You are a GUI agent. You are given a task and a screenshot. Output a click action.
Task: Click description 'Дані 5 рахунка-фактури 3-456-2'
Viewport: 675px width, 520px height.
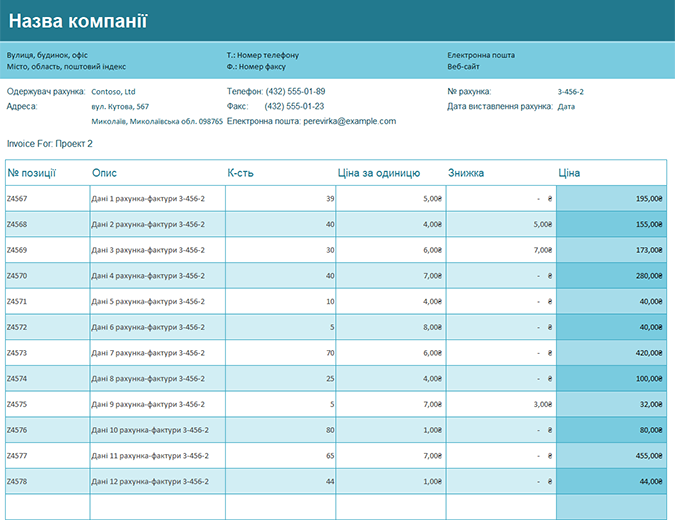pyautogui.click(x=148, y=301)
